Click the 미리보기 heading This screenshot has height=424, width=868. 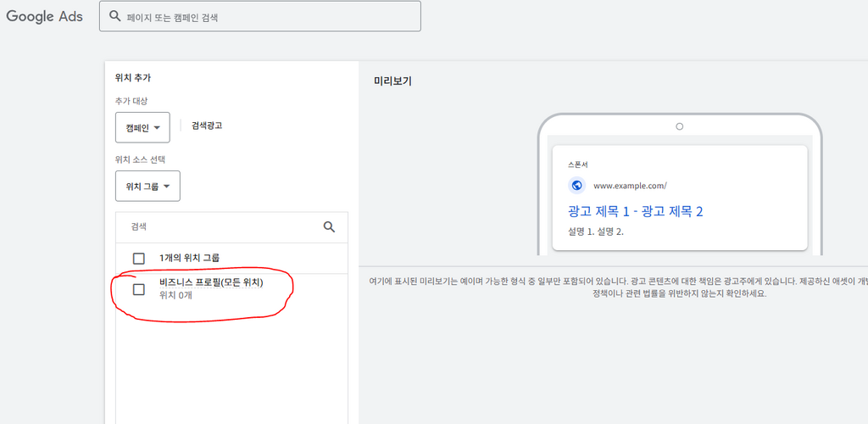pos(393,81)
